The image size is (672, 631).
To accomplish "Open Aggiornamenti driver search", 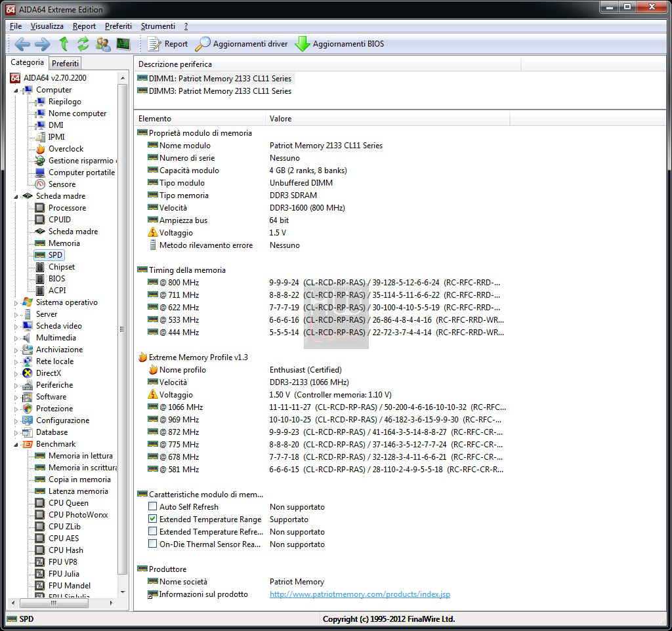I will pyautogui.click(x=241, y=44).
